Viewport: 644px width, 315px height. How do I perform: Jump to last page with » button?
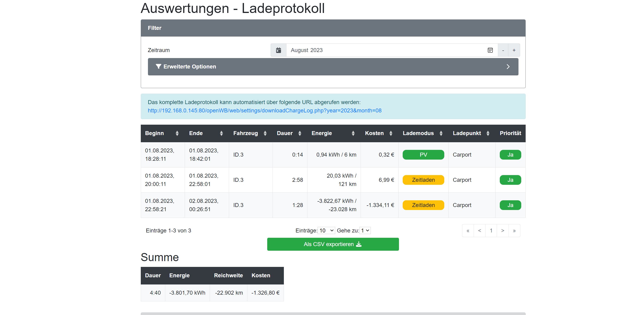pos(514,231)
